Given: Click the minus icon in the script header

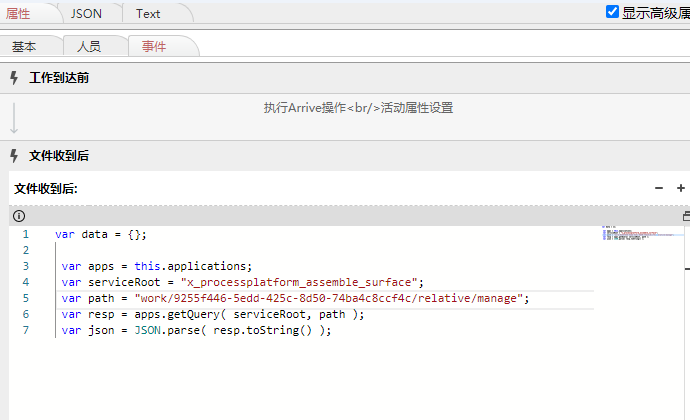Looking at the screenshot, I should tap(659, 188).
